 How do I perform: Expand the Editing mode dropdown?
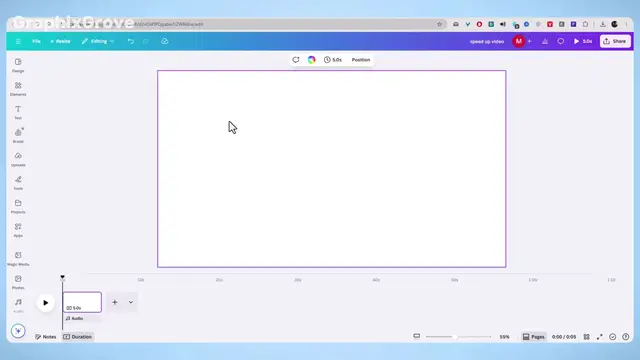tap(98, 41)
